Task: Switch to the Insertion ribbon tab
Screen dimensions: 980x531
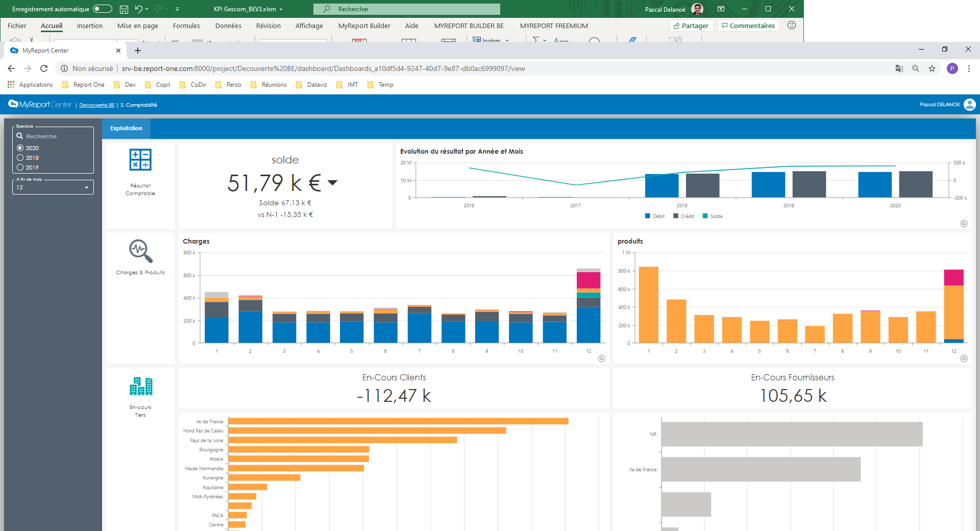Action: pos(90,26)
